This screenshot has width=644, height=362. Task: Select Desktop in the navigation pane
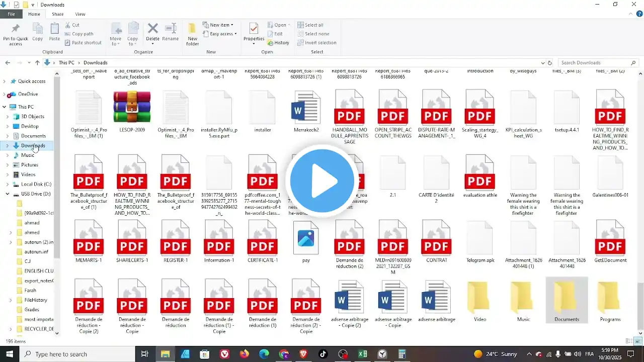30,126
